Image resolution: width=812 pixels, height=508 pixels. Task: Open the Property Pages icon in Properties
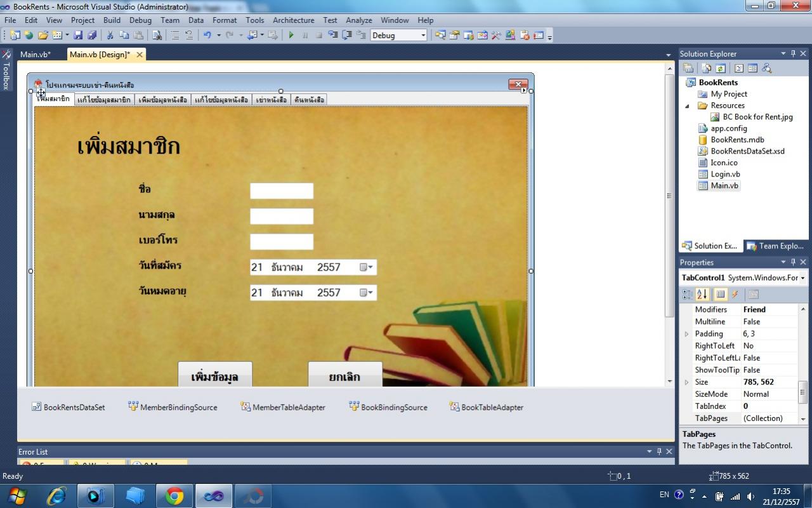pos(754,294)
